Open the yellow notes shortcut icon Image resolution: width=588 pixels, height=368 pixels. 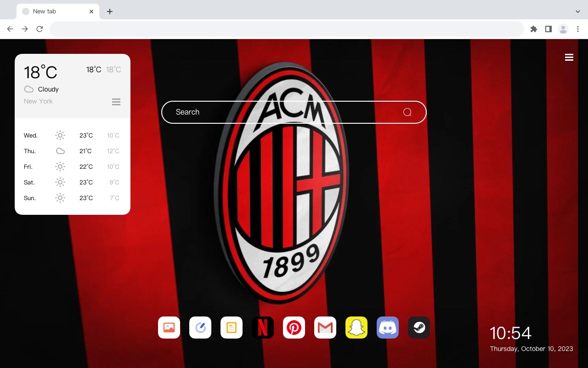click(232, 328)
